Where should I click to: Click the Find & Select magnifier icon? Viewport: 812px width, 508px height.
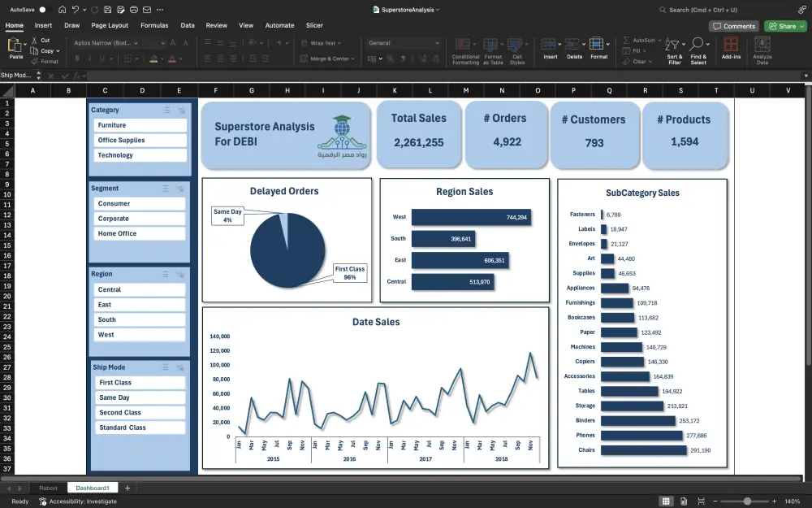coord(697,44)
